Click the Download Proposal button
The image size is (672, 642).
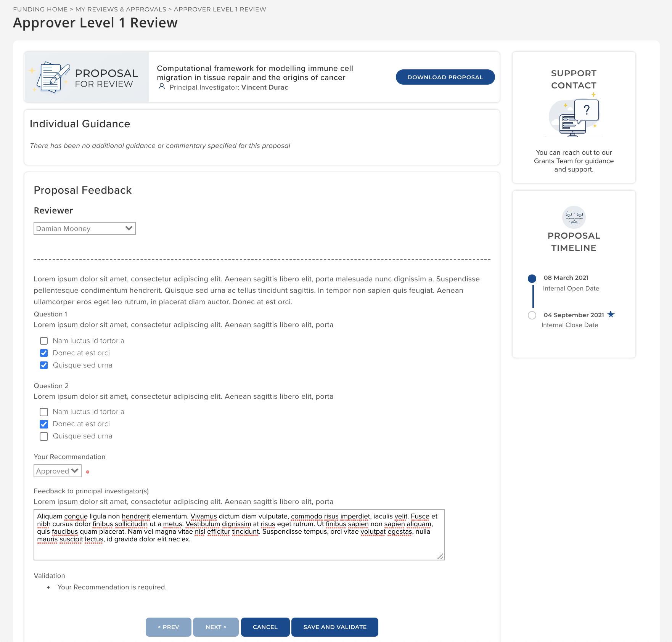tap(445, 77)
